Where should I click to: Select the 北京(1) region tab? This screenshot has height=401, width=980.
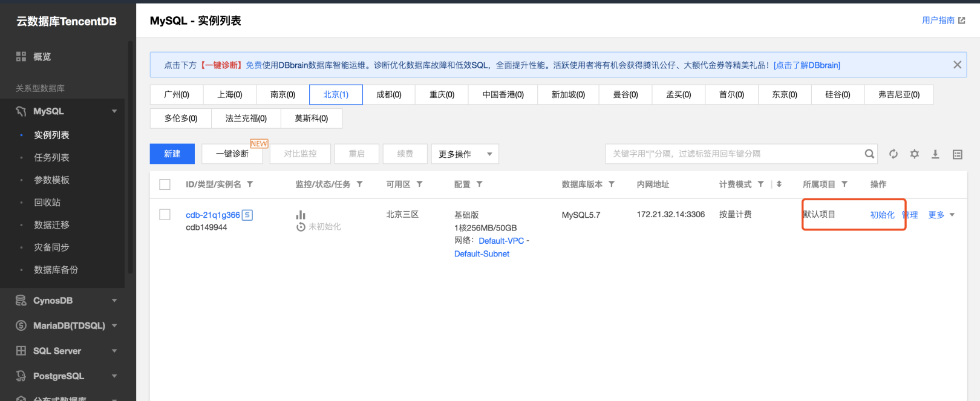coord(336,94)
